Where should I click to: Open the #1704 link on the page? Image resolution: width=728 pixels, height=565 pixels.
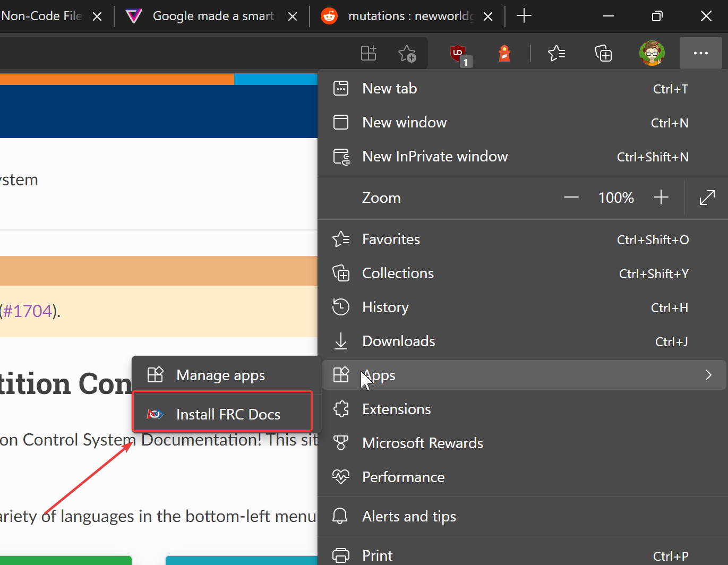point(28,310)
